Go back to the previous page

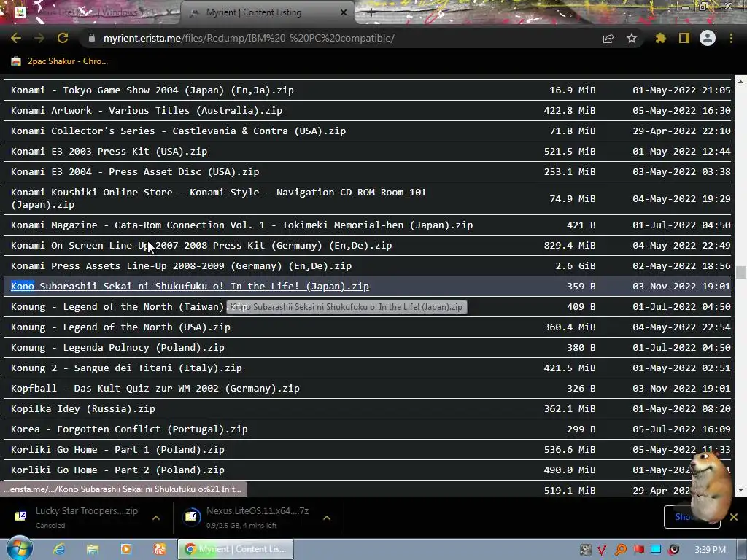pyautogui.click(x=16, y=38)
